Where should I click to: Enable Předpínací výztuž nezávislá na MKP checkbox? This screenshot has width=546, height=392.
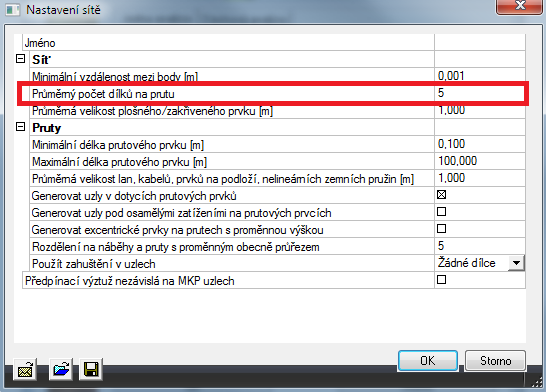point(441,280)
